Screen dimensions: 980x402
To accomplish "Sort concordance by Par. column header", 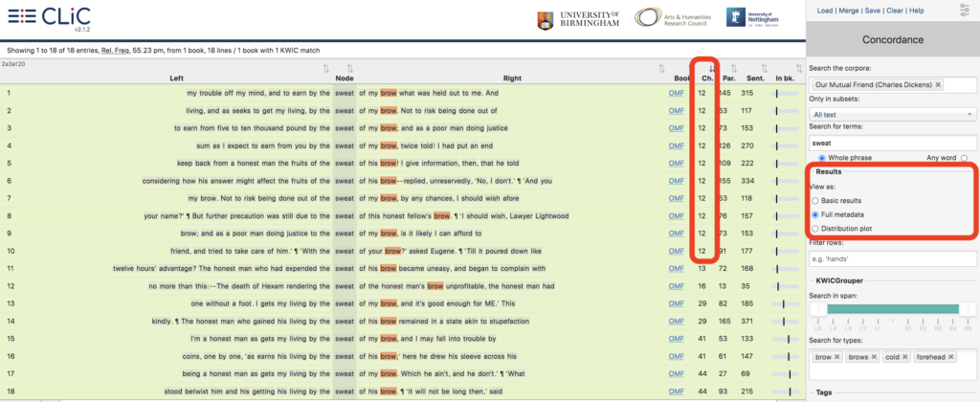I will (728, 77).
